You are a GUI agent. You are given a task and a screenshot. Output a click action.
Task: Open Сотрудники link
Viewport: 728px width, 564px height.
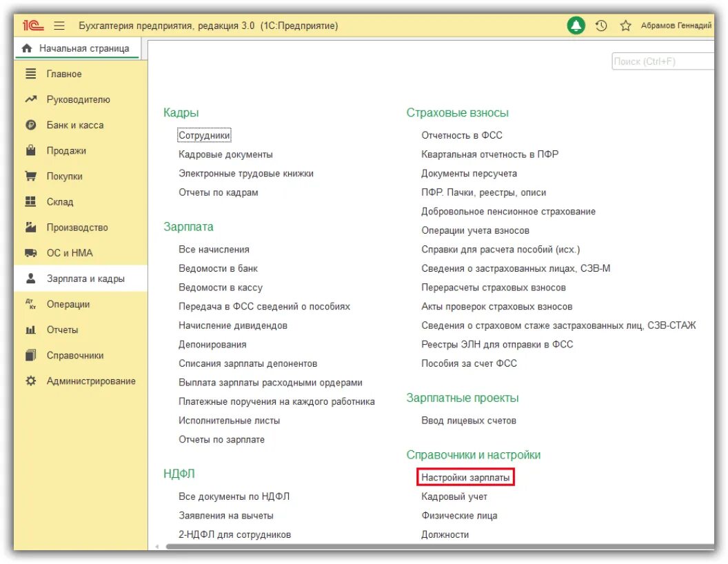(x=204, y=135)
